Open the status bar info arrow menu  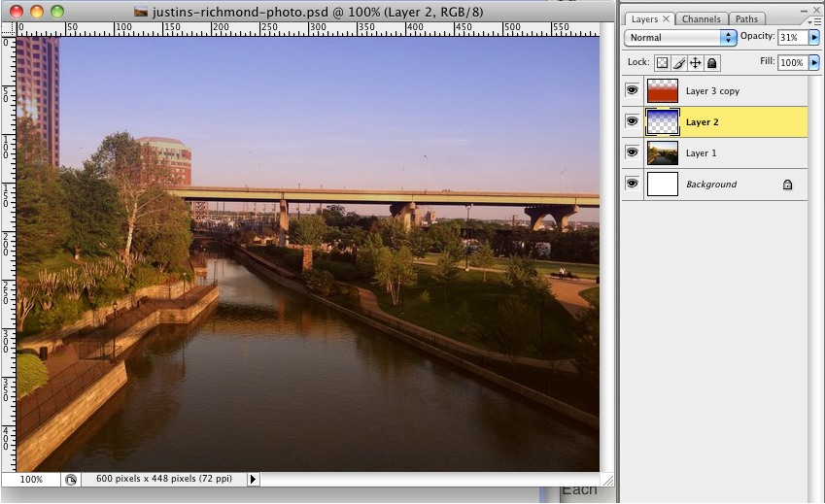[254, 480]
